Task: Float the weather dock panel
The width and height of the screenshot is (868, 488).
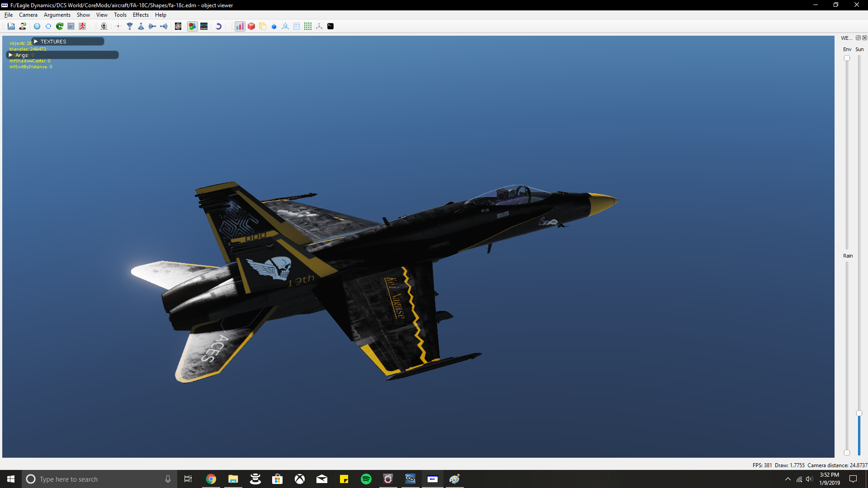Action: point(858,38)
